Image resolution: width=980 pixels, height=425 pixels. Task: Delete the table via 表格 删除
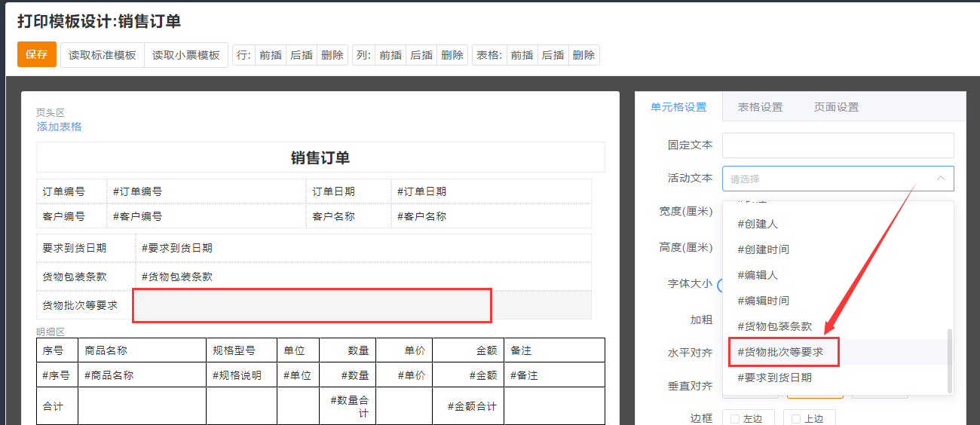click(x=583, y=55)
